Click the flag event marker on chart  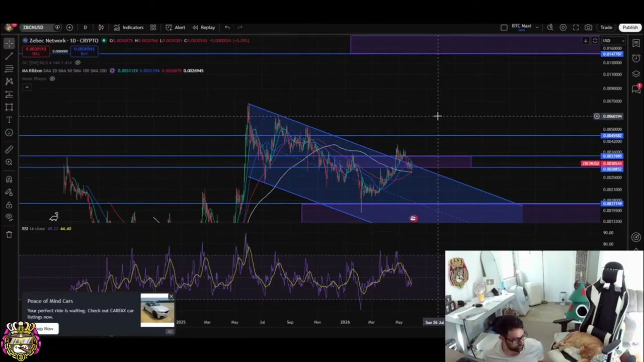413,218
